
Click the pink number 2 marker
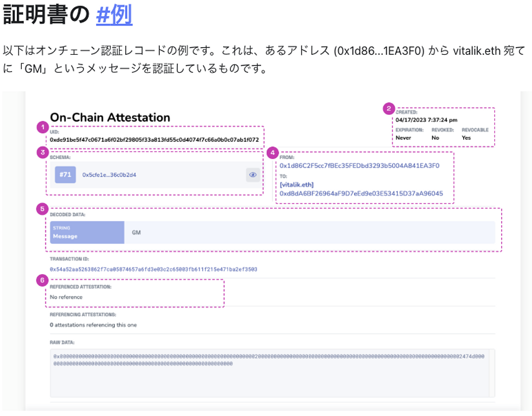click(388, 108)
